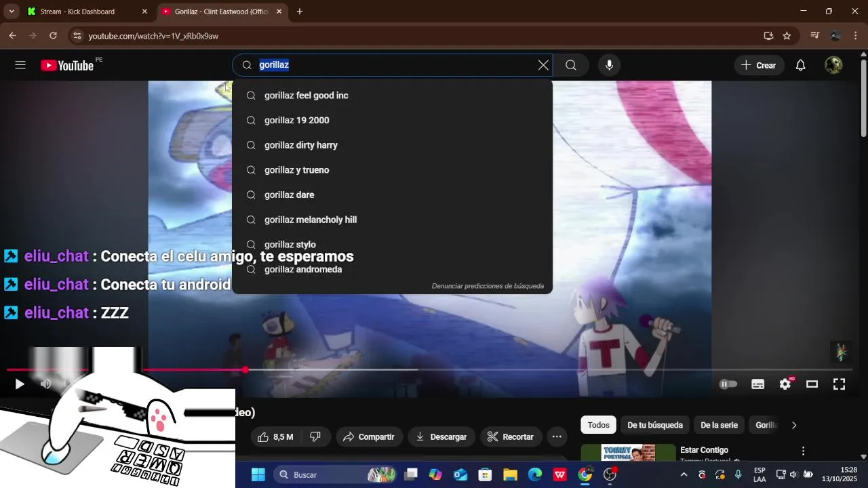Bookmark this page with the star
The width and height of the screenshot is (868, 488).
point(787,36)
